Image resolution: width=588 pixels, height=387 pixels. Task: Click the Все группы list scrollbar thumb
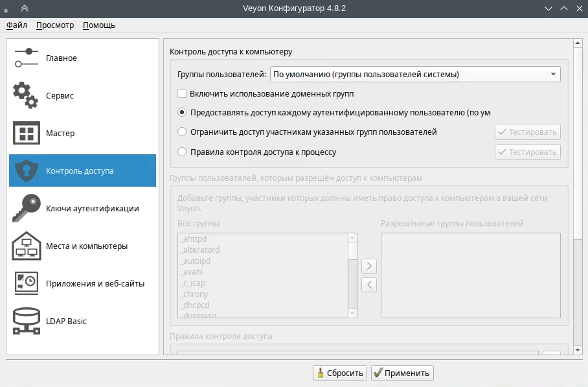(352, 251)
